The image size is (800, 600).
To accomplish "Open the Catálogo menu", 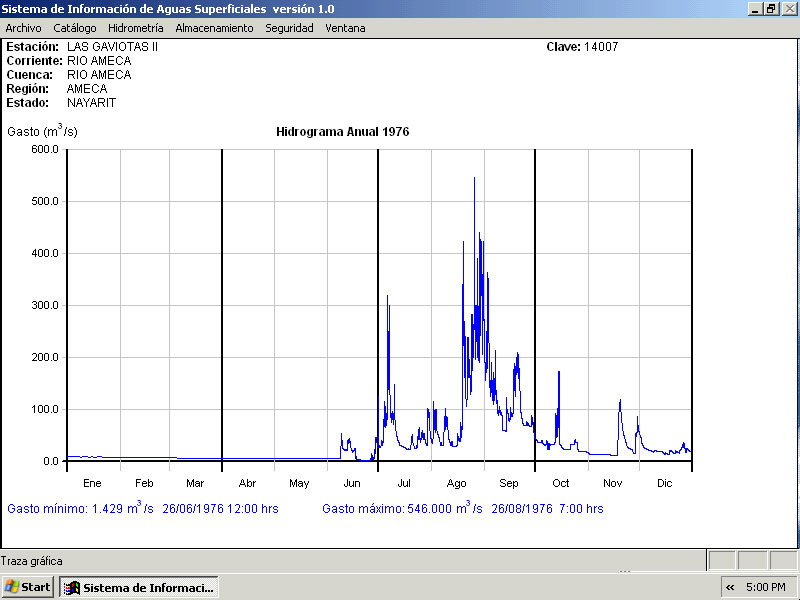I will [75, 28].
